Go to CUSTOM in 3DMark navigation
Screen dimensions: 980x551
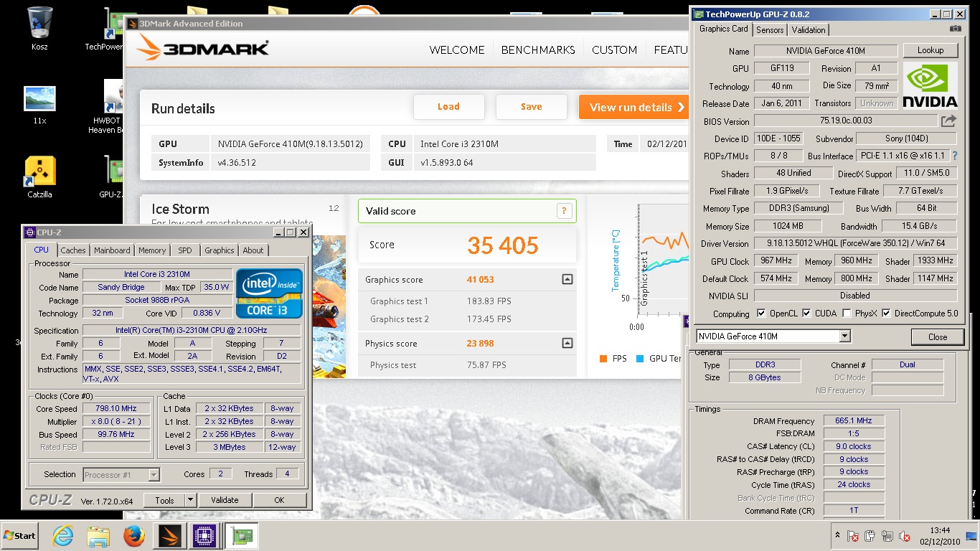click(x=614, y=50)
